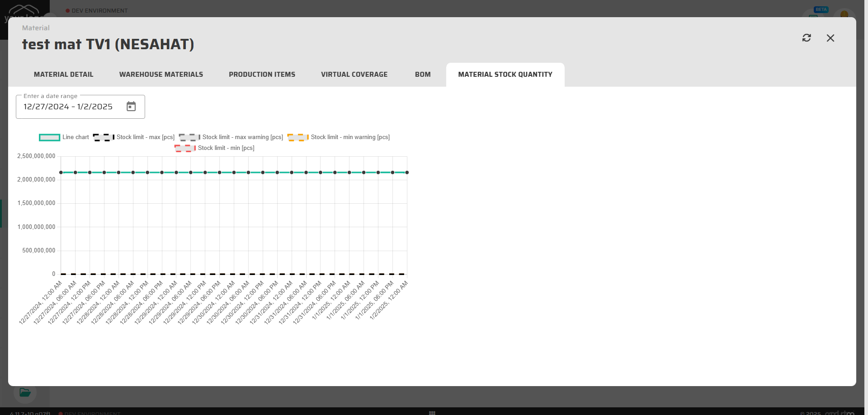Click the refresh icon in dialog header
Image resolution: width=868 pixels, height=415 pixels.
point(807,38)
